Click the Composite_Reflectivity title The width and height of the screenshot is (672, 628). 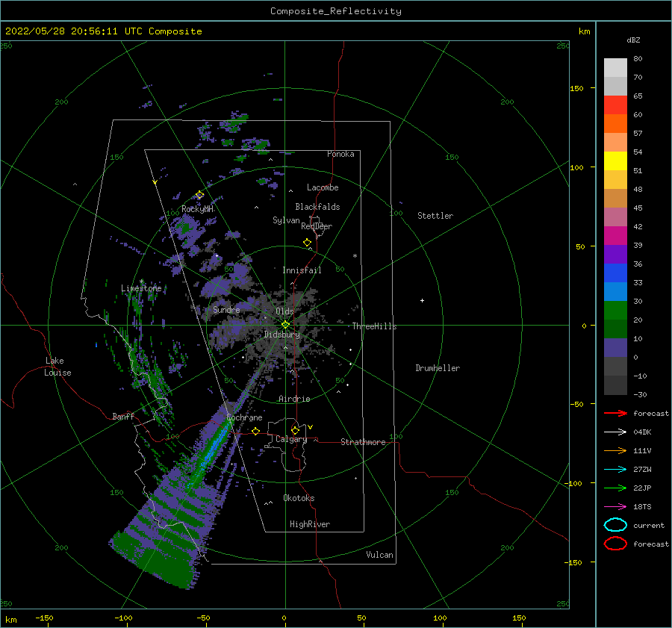pyautogui.click(x=336, y=11)
